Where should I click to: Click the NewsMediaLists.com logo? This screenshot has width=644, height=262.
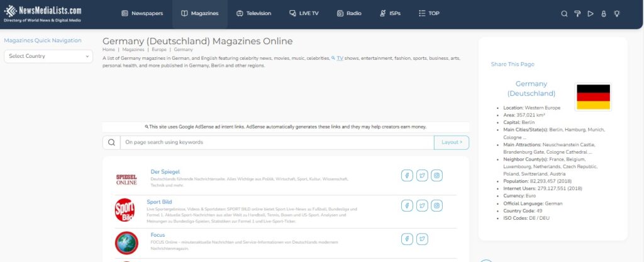click(43, 14)
